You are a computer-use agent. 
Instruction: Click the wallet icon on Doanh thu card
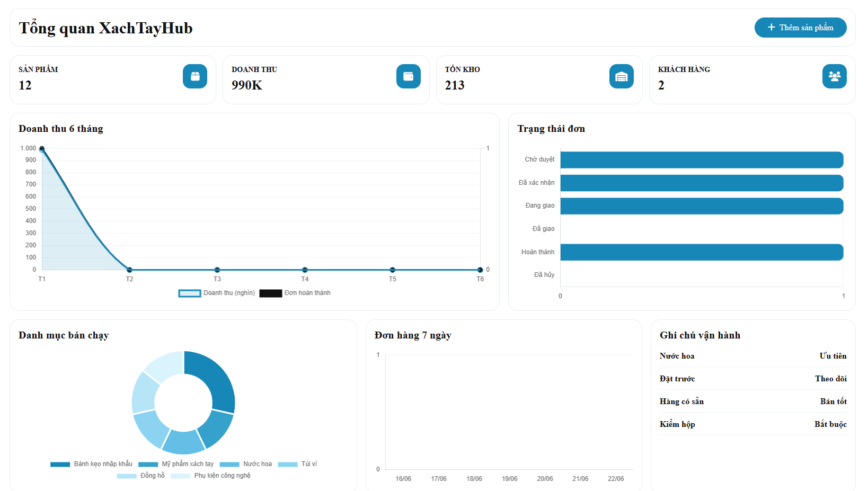(x=408, y=76)
